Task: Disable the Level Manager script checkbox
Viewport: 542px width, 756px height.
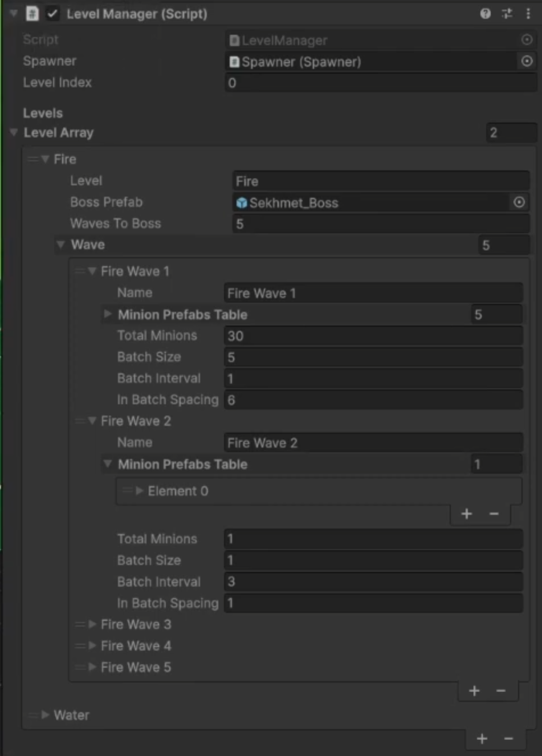Action: (52, 14)
